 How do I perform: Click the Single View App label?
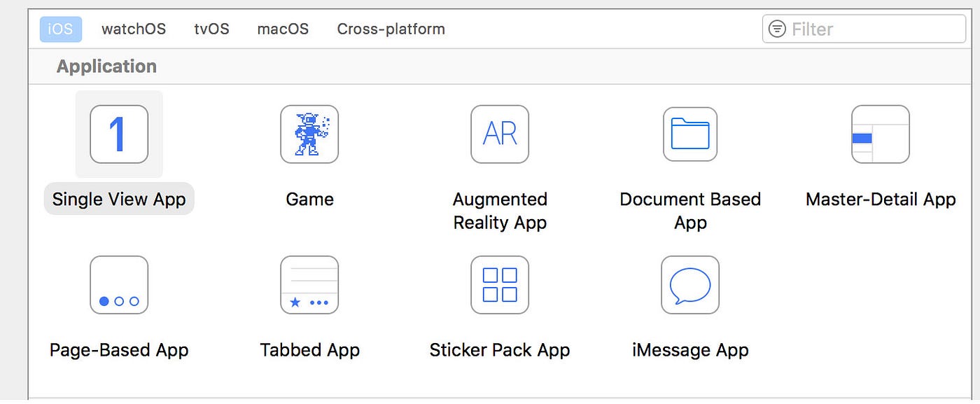(x=119, y=199)
